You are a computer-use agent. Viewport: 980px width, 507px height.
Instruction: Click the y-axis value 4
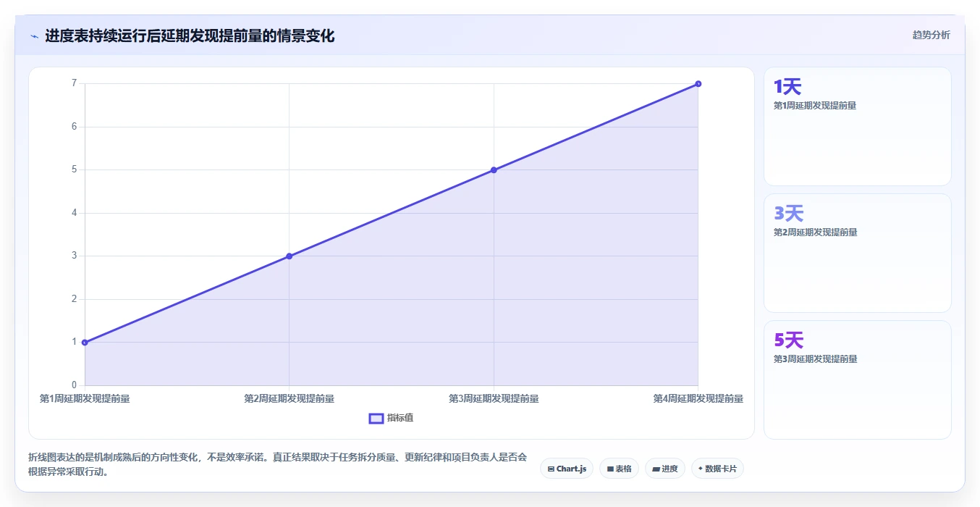point(74,213)
